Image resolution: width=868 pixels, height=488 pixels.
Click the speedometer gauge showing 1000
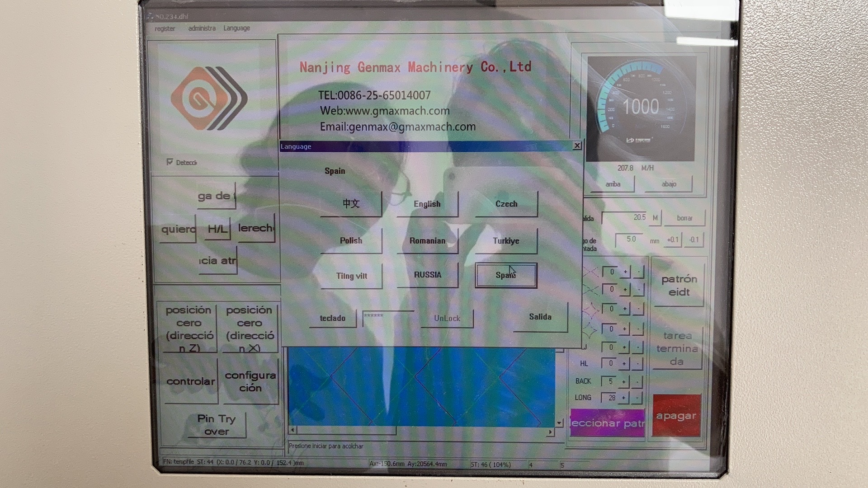click(x=640, y=108)
